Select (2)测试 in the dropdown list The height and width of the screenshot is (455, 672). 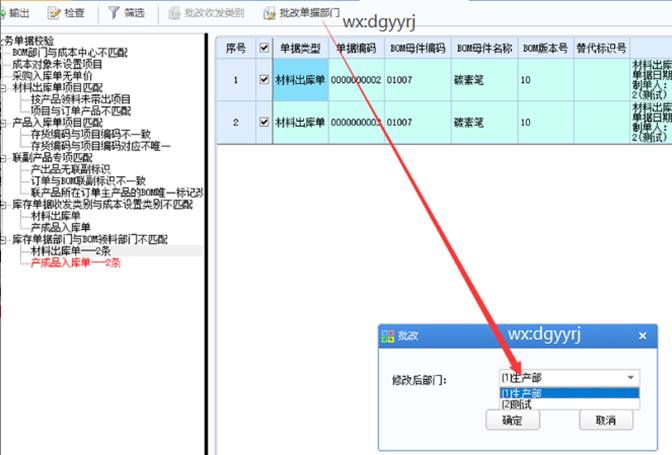(x=570, y=404)
